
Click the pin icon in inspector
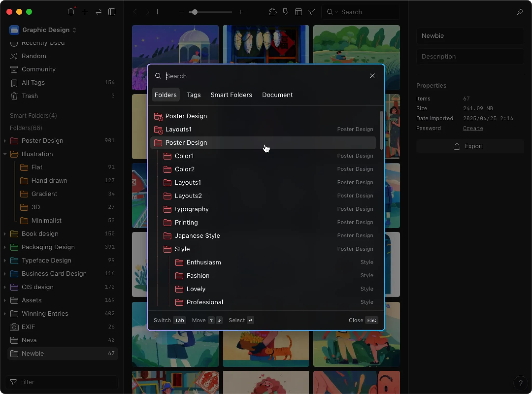click(x=520, y=12)
